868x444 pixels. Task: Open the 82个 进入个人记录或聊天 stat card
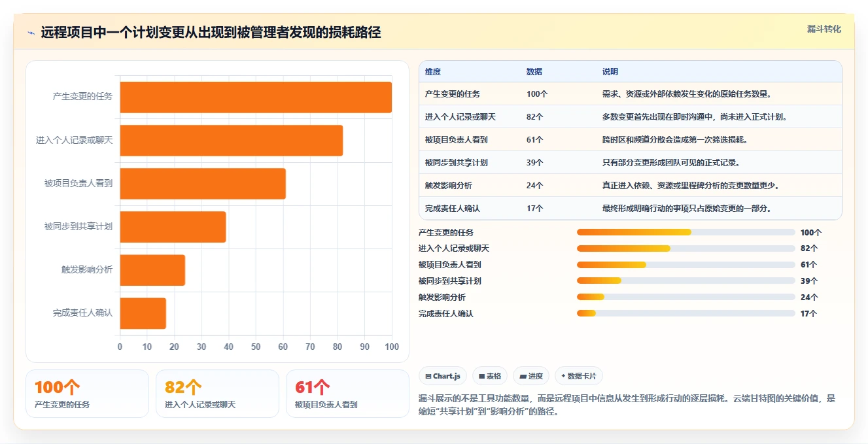click(218, 394)
